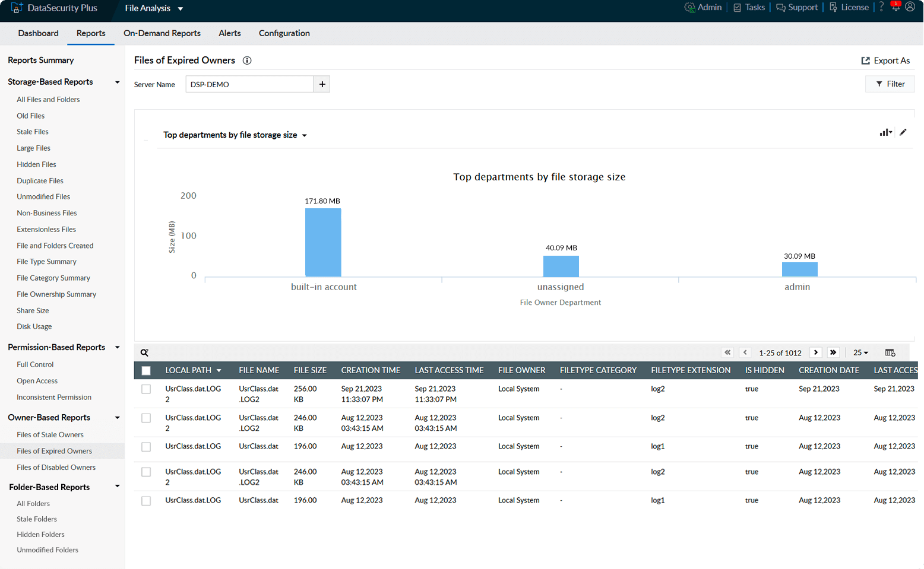Screen dimensions: 924x569
Task: Open the column chooser icon
Action: point(890,352)
